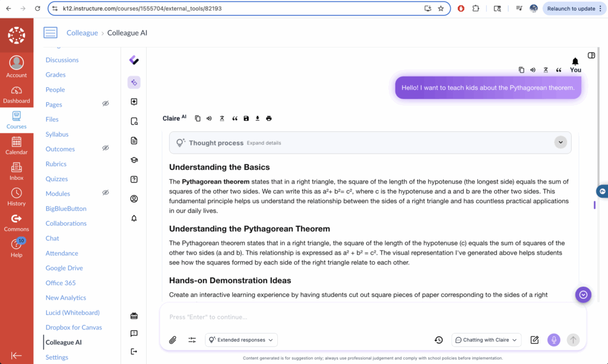Toggle visibility eye icon next to Pages

[106, 104]
